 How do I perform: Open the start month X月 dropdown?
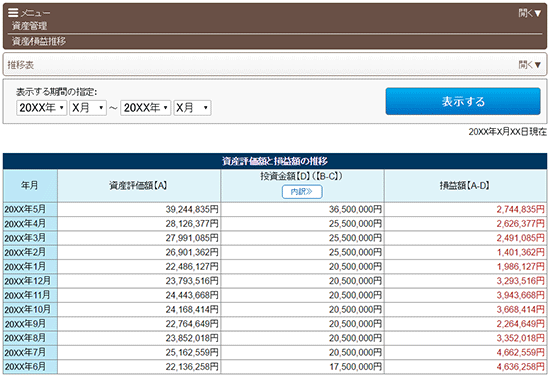click(x=88, y=108)
